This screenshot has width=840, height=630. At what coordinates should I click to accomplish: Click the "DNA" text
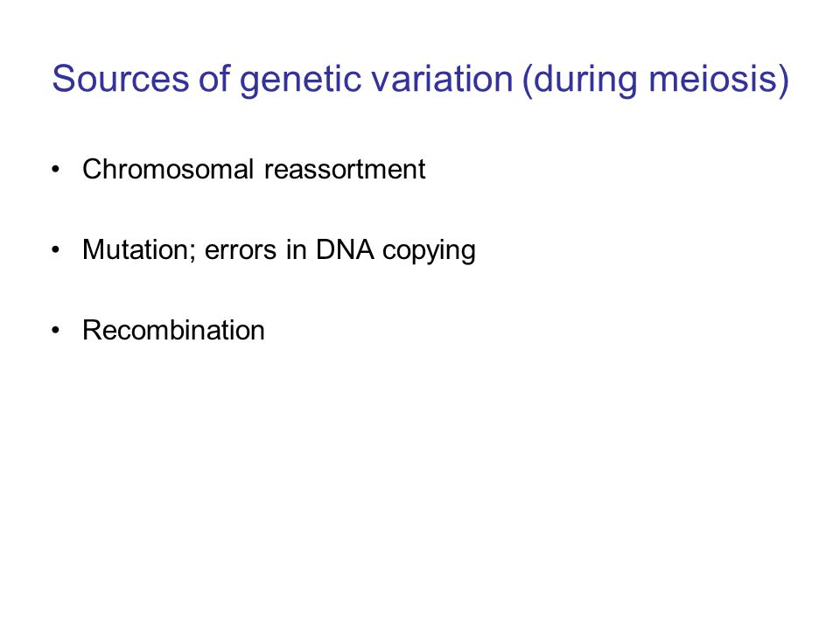tap(345, 249)
